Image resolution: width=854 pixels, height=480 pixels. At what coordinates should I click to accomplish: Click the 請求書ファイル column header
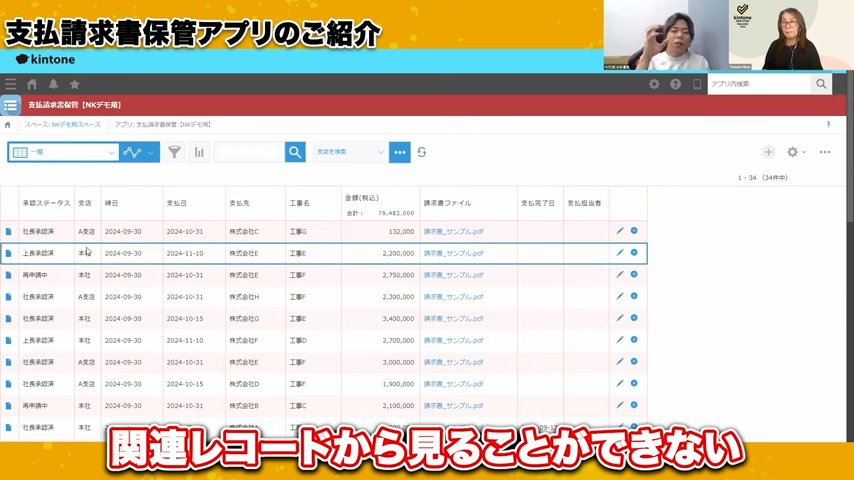pos(448,203)
